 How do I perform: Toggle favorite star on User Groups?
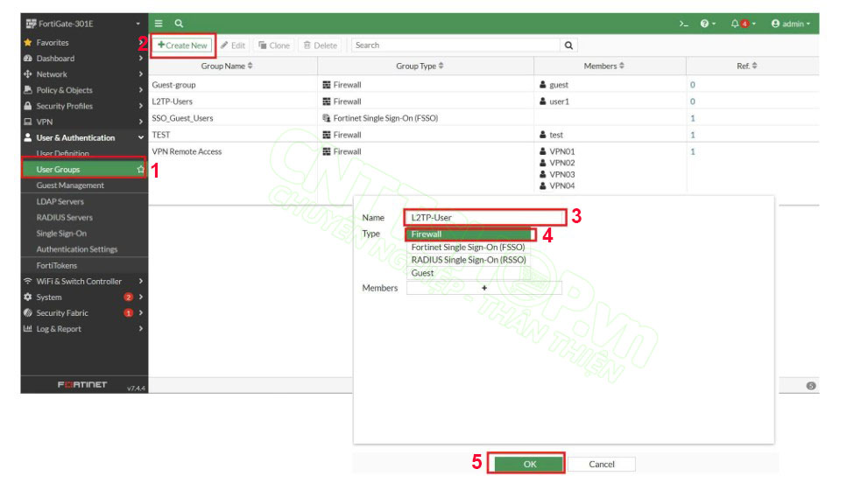tap(141, 169)
